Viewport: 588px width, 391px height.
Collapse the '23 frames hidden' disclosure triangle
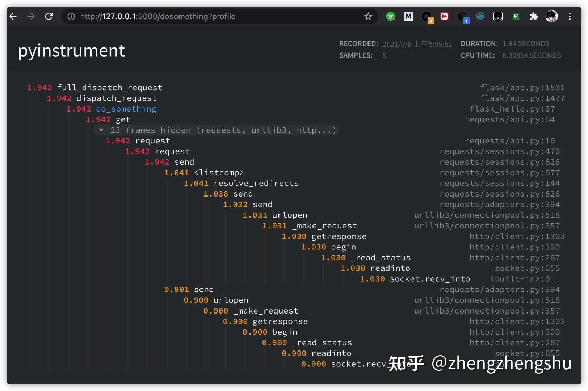[x=101, y=130]
